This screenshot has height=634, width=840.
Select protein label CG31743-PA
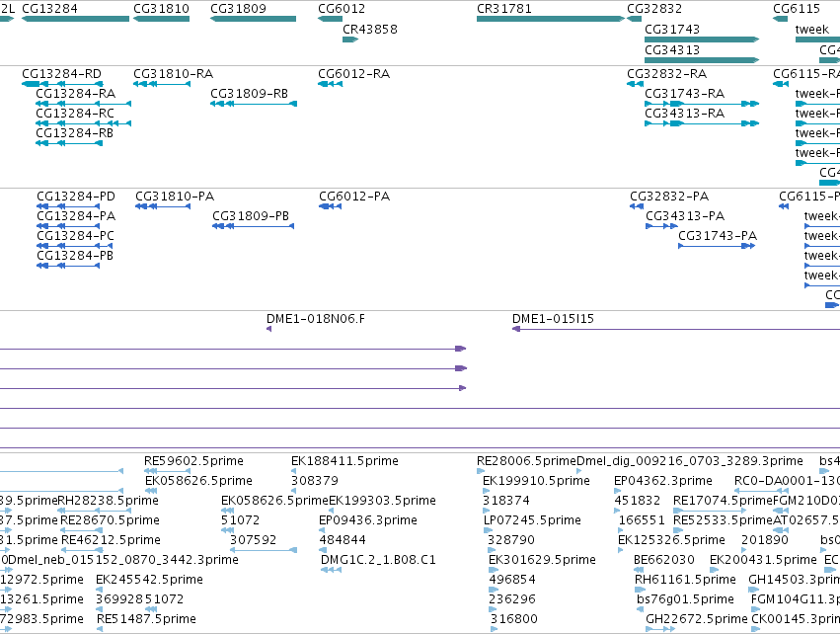click(718, 236)
